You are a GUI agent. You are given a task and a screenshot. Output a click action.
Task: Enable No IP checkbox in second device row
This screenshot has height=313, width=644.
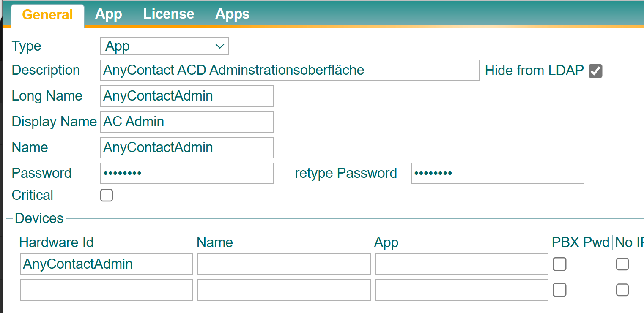point(622,290)
